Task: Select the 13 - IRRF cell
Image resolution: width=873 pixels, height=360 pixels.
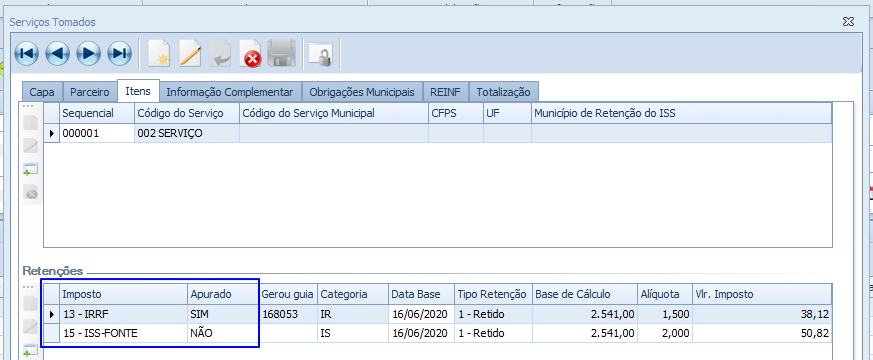Action: pyautogui.click(x=124, y=314)
